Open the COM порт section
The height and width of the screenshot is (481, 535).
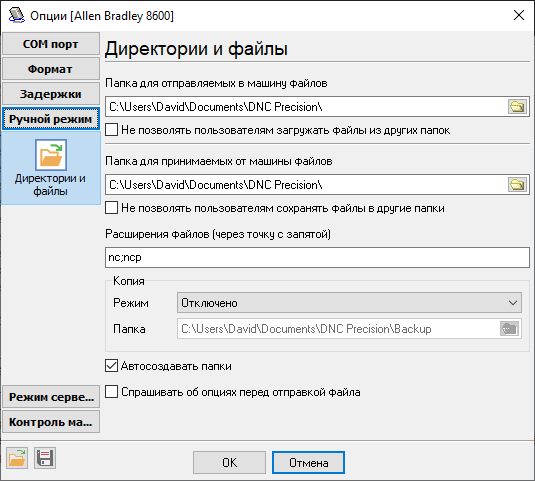pos(51,44)
